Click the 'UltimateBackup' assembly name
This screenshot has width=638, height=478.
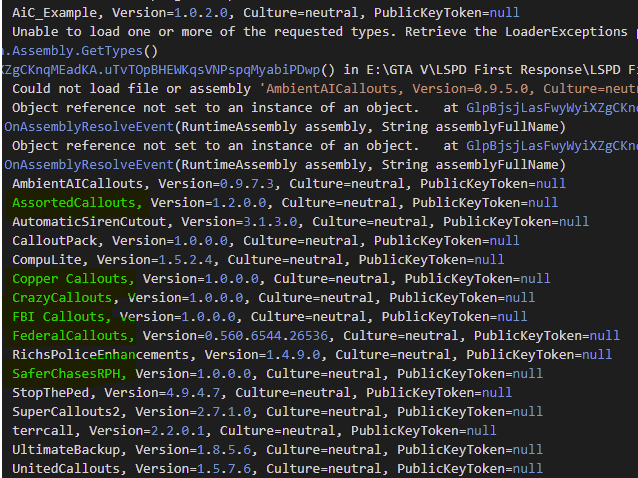pos(66,450)
